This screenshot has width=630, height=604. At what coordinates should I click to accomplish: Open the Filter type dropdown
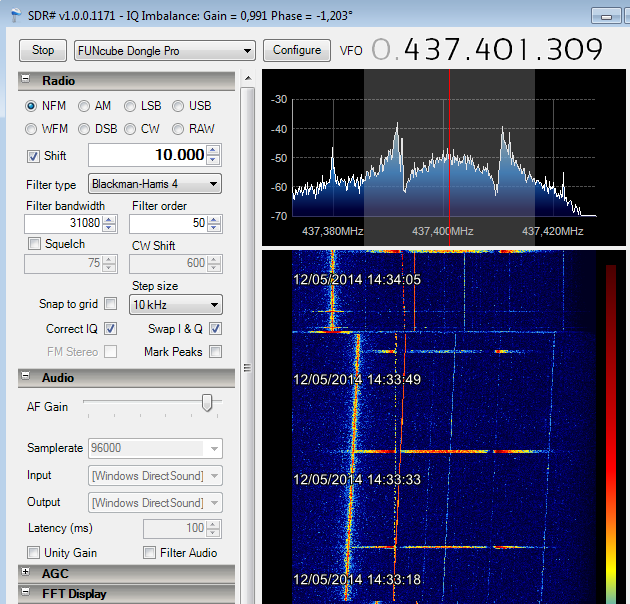[155, 184]
